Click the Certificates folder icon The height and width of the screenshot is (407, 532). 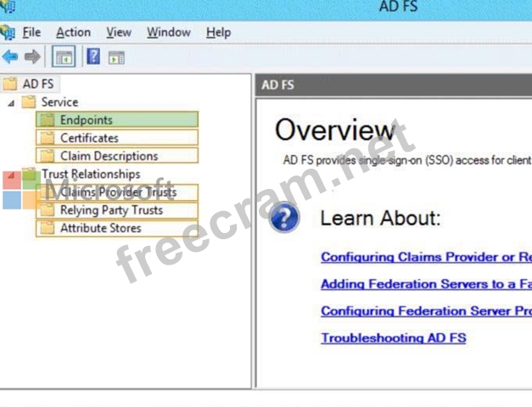[x=48, y=137]
